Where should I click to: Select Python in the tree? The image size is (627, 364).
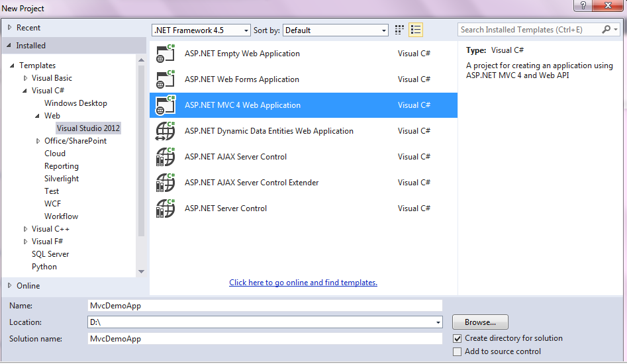point(44,267)
